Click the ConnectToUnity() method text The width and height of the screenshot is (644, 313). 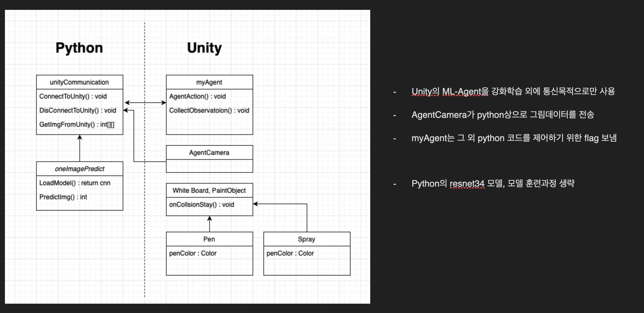pyautogui.click(x=73, y=96)
